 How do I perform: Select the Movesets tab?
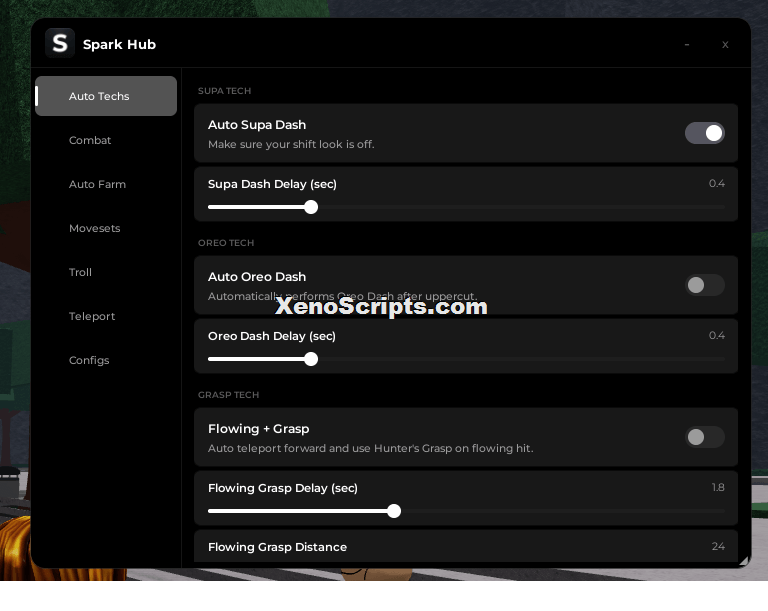[x=95, y=228]
